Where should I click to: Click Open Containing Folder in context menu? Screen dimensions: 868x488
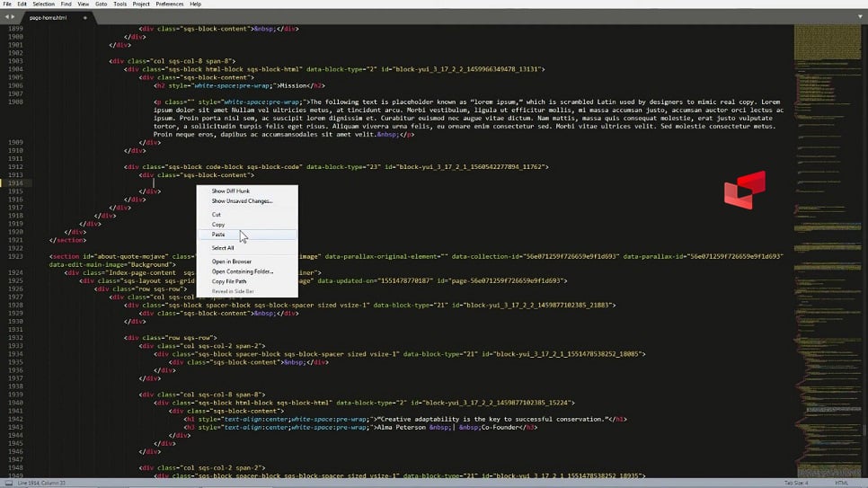click(243, 271)
